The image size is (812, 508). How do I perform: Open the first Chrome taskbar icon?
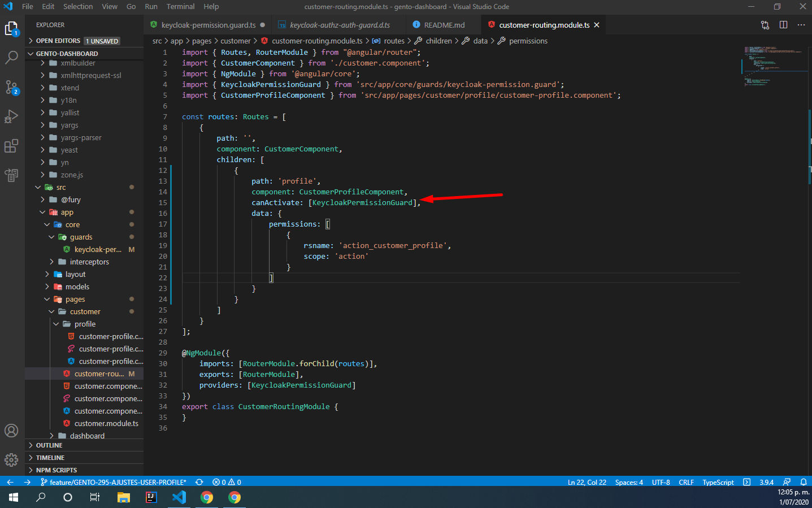(207, 497)
